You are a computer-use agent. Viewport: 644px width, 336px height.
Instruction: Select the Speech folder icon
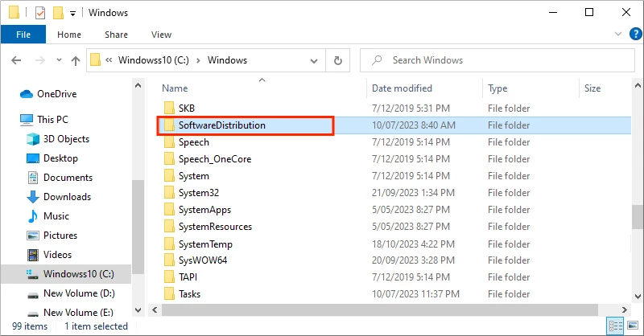point(169,142)
